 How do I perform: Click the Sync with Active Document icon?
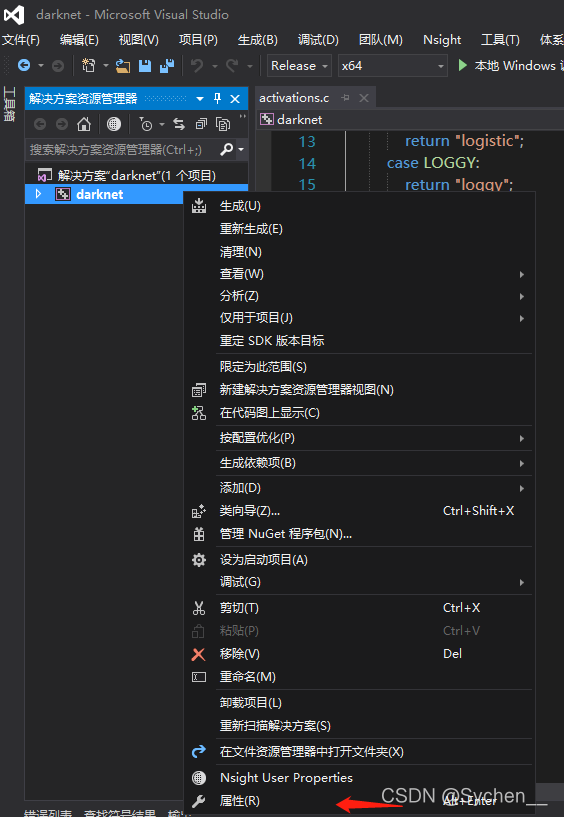[x=179, y=124]
